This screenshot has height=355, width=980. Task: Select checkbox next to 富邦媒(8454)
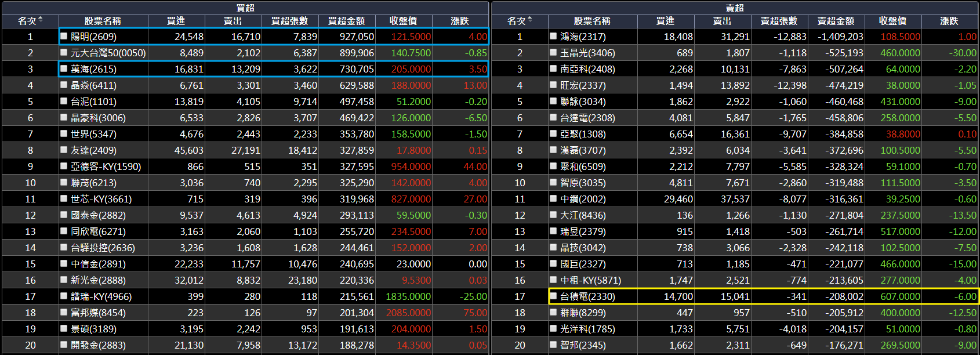(64, 312)
